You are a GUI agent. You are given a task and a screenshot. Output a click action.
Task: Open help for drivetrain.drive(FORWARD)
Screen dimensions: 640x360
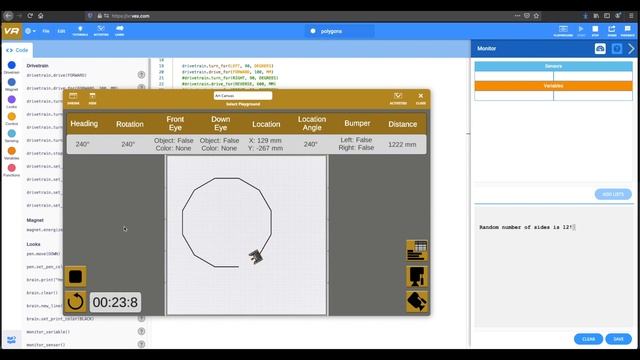[141, 75]
